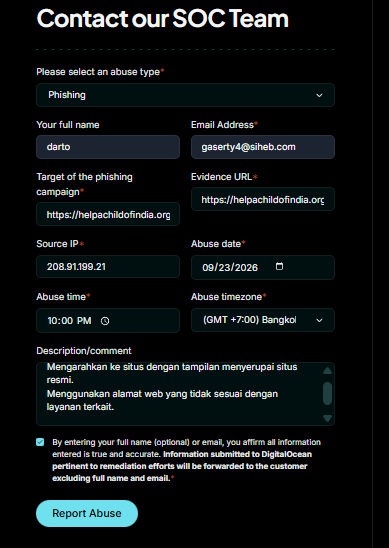The image size is (389, 548).
Task: Click the 'Contact our SOC Team' heading
Action: pos(163,18)
